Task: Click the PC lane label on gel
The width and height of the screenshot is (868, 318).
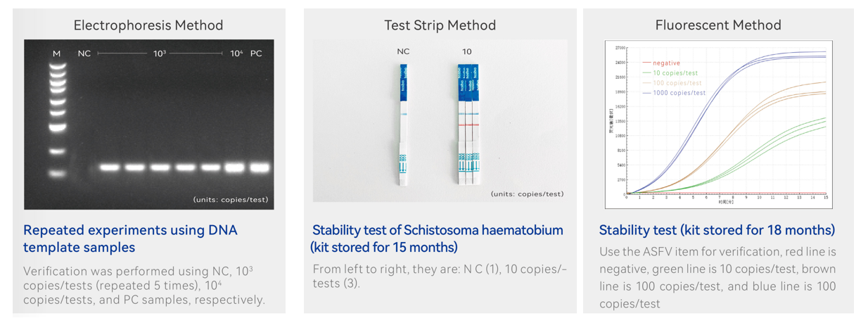Action: pyautogui.click(x=256, y=53)
